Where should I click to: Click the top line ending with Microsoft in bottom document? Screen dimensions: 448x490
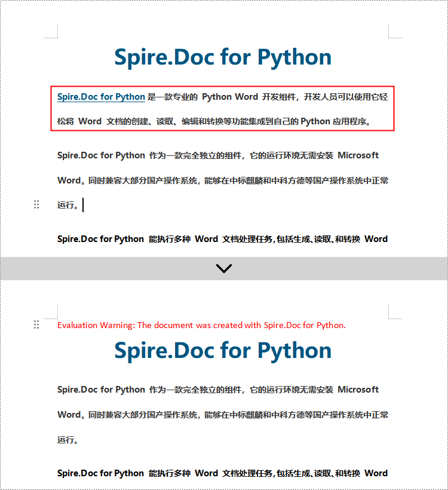[218, 390]
